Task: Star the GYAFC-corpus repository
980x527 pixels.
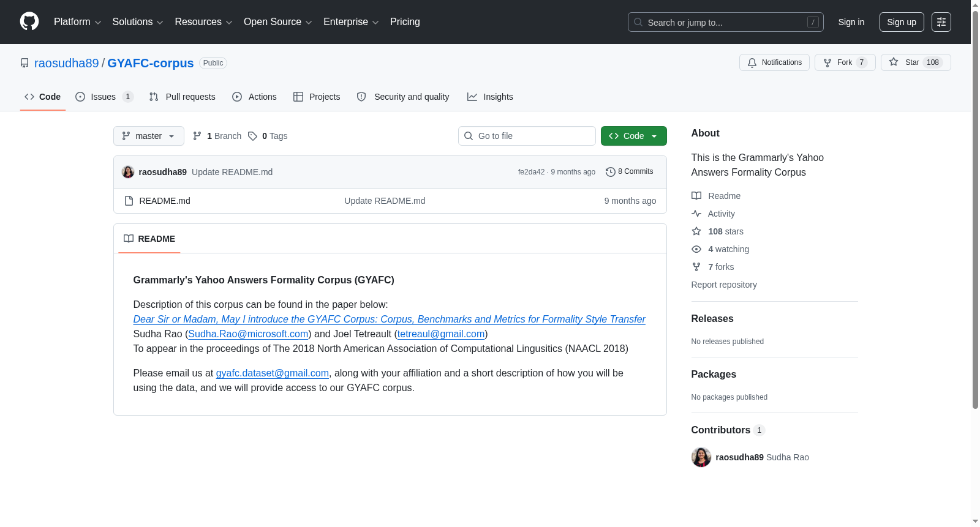Action: pyautogui.click(x=916, y=62)
